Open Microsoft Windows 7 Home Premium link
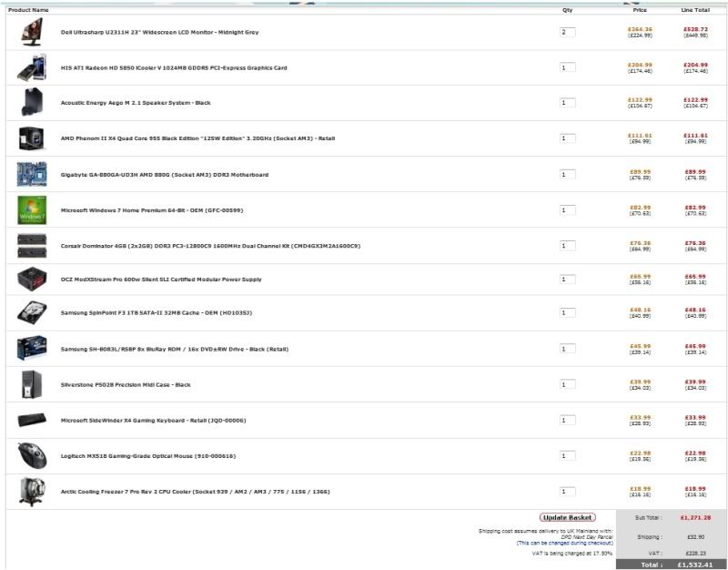 [152, 210]
